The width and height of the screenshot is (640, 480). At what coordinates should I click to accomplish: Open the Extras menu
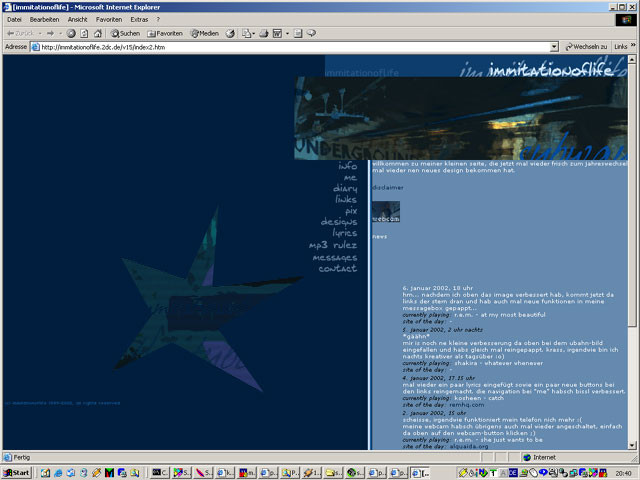139,20
